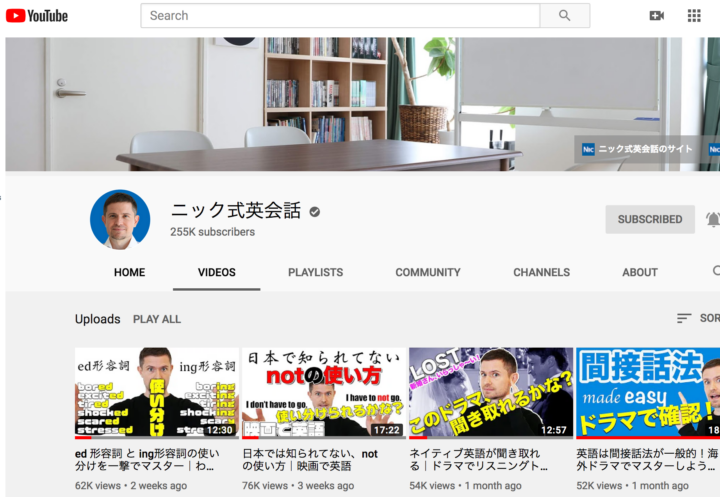Switch to the HOME tab
The image size is (720, 497).
click(x=129, y=272)
